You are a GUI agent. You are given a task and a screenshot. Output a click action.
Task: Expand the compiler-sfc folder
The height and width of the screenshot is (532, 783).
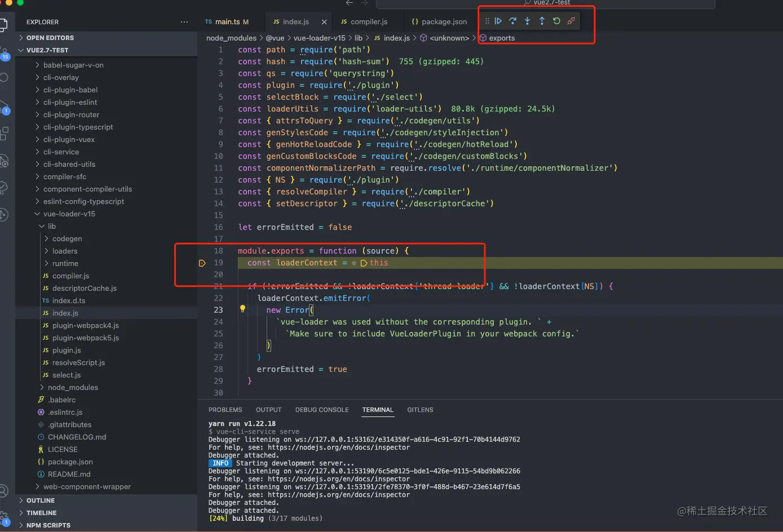tap(106, 177)
